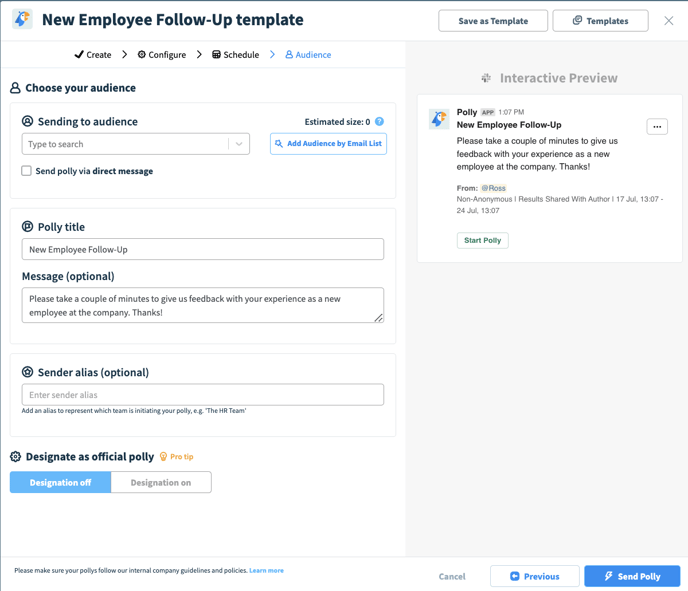Focus the Enter sender alias field
Image resolution: width=688 pixels, height=591 pixels.
coord(203,394)
